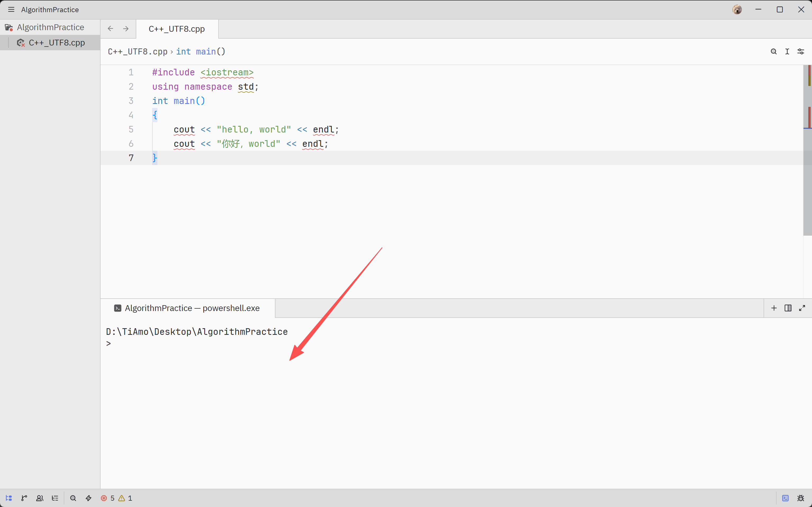The height and width of the screenshot is (507, 812).
Task: Go forward in navigation history
Action: tap(126, 29)
